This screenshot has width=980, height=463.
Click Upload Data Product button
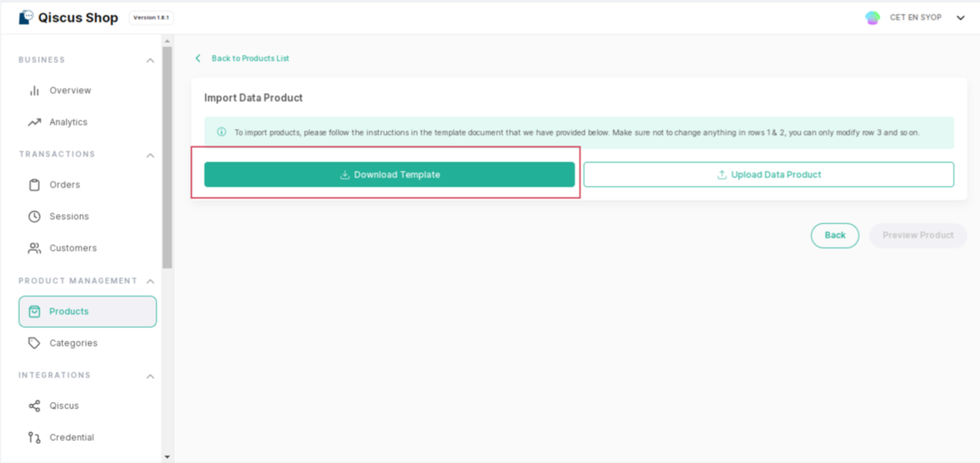(x=769, y=175)
